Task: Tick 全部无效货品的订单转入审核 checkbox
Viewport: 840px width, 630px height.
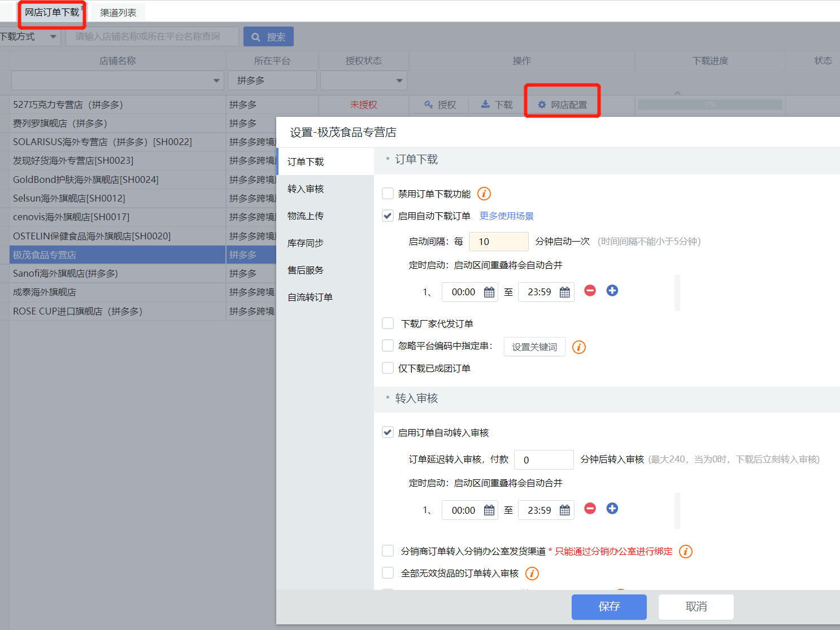Action: click(388, 573)
